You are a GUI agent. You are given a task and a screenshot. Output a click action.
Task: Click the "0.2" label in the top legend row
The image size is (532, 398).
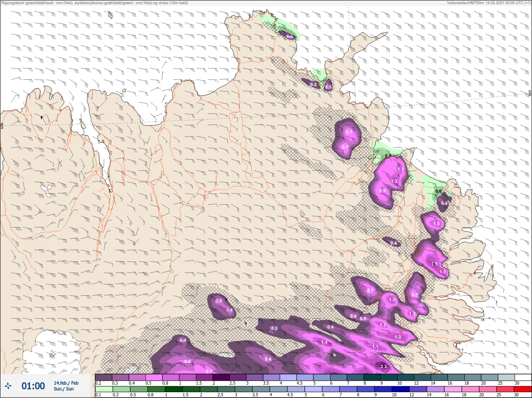point(98,383)
